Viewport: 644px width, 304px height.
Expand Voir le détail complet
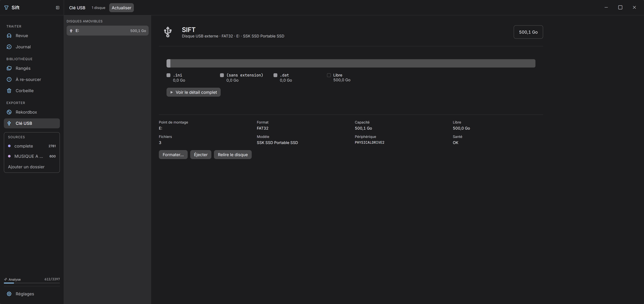pos(193,92)
